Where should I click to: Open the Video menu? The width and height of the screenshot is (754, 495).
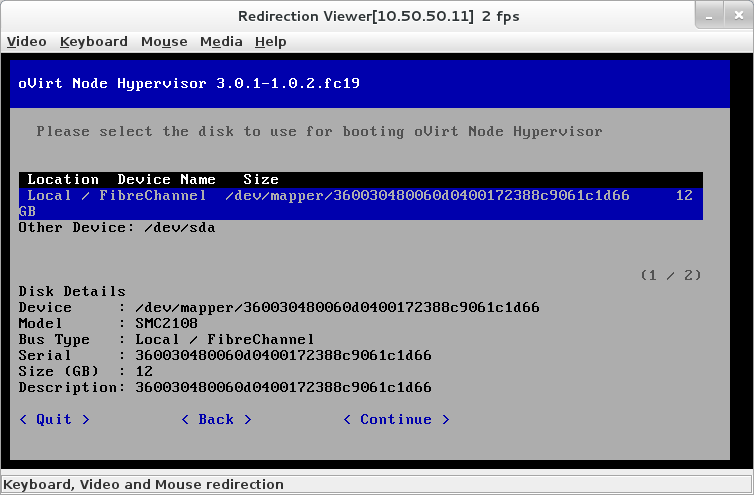[x=27, y=41]
